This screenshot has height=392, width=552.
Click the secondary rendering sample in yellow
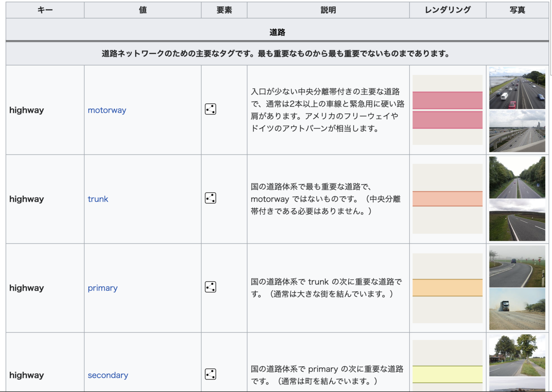pyautogui.click(x=448, y=366)
